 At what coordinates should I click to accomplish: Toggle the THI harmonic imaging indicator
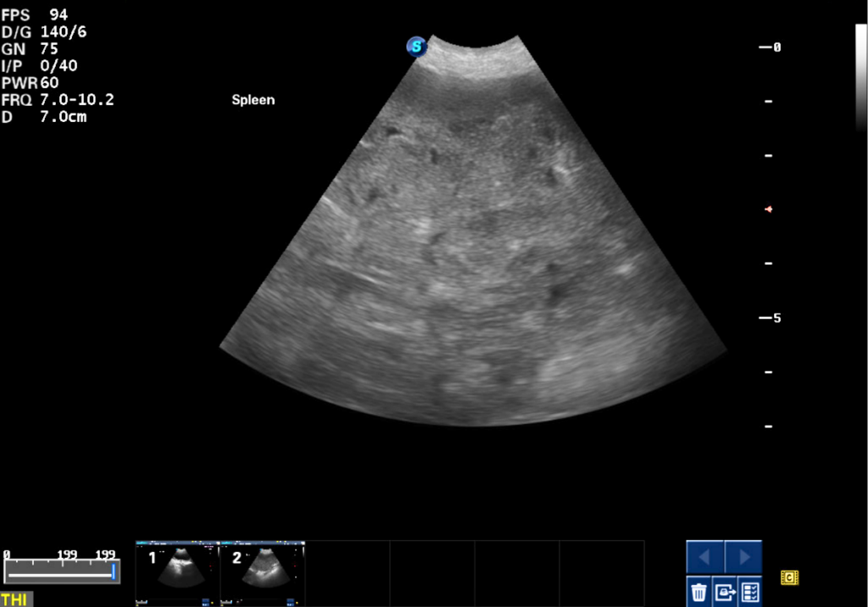(x=15, y=599)
